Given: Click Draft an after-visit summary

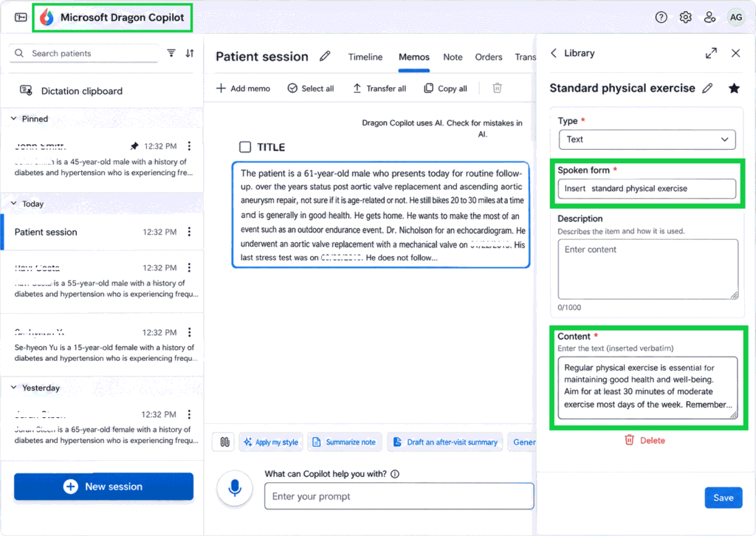Looking at the screenshot, I should tap(445, 442).
